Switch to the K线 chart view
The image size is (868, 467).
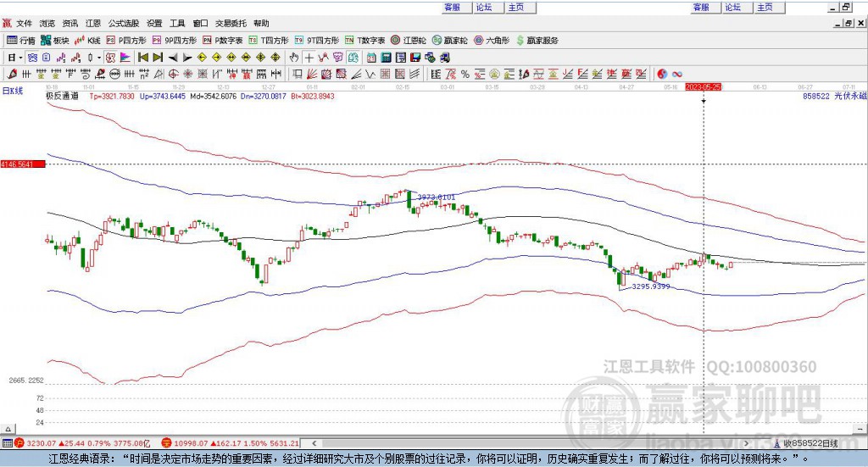pos(87,41)
